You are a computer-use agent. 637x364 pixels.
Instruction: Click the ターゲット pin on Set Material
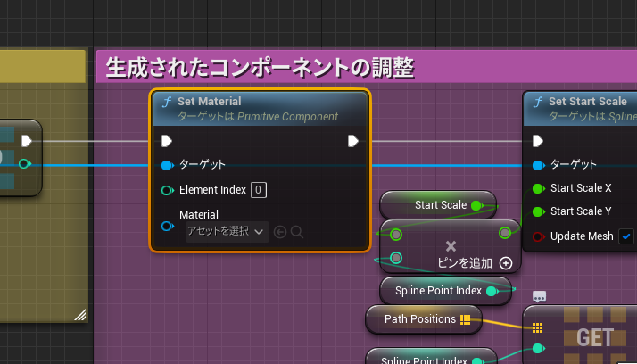[x=167, y=165]
